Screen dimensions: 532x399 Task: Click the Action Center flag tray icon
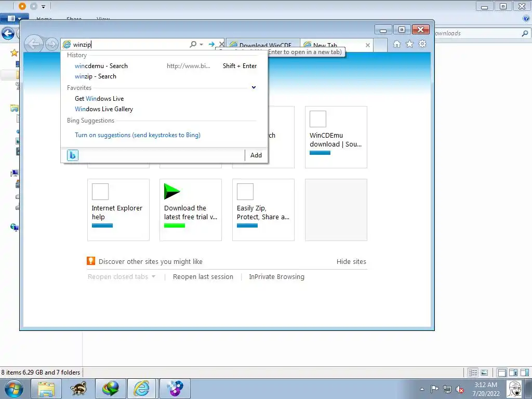point(434,389)
